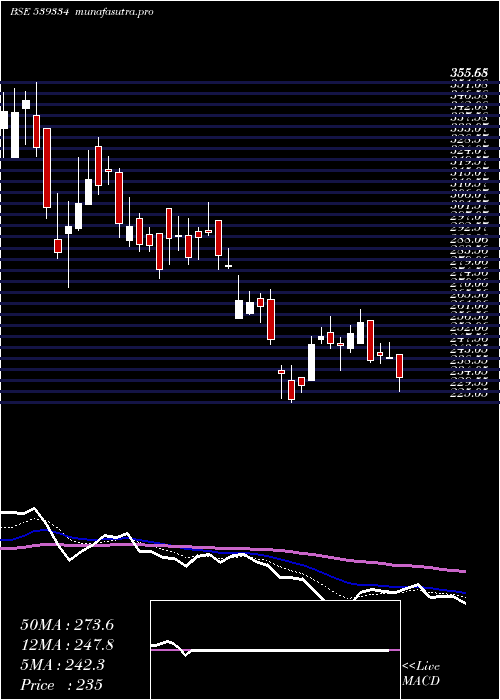Viewport: 500px width, 700px height.
Task: Open the munafasutra.pro watermark link
Action: (115, 12)
